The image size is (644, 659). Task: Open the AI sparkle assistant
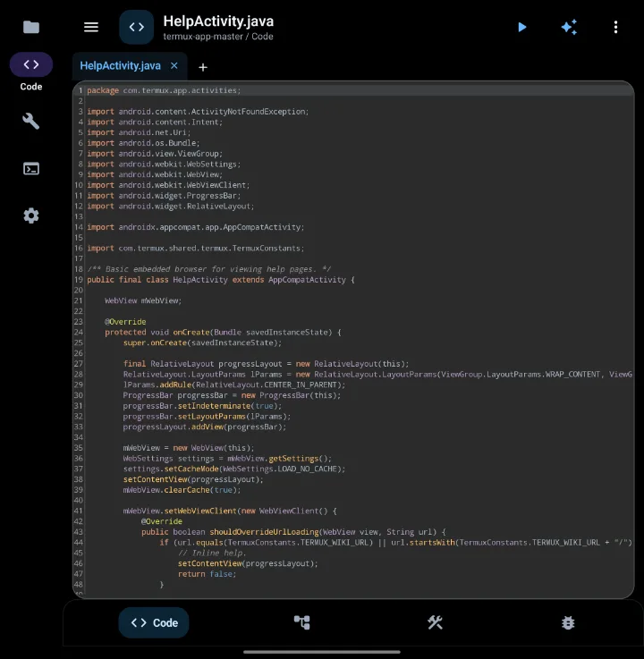(x=569, y=28)
